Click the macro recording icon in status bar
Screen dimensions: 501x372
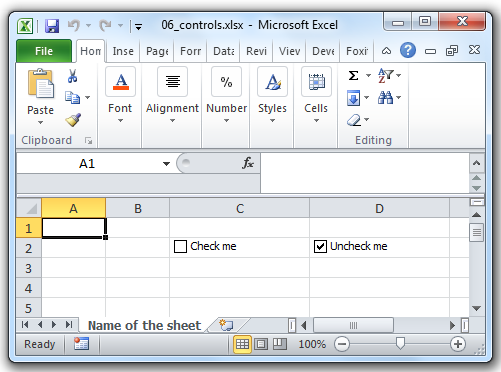coord(82,344)
